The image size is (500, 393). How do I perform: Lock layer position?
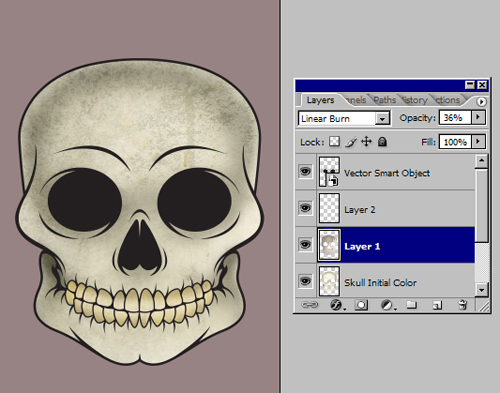coord(366,142)
